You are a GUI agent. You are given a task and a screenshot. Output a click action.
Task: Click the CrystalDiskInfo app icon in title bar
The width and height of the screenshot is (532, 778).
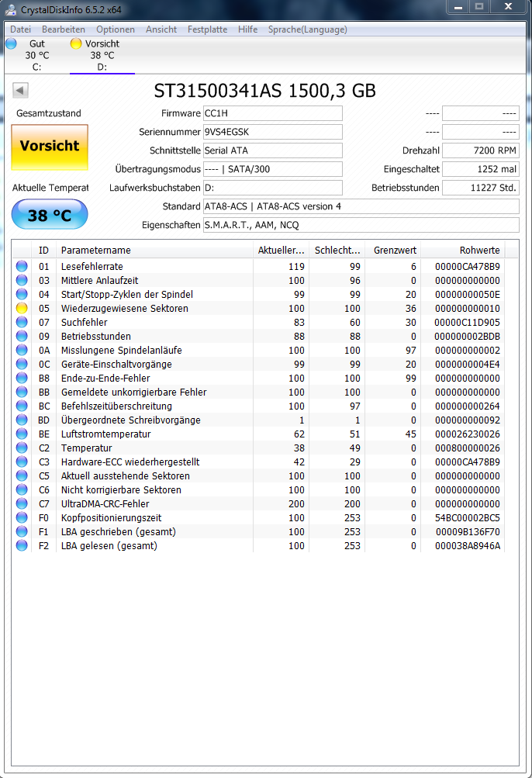tap(10, 9)
